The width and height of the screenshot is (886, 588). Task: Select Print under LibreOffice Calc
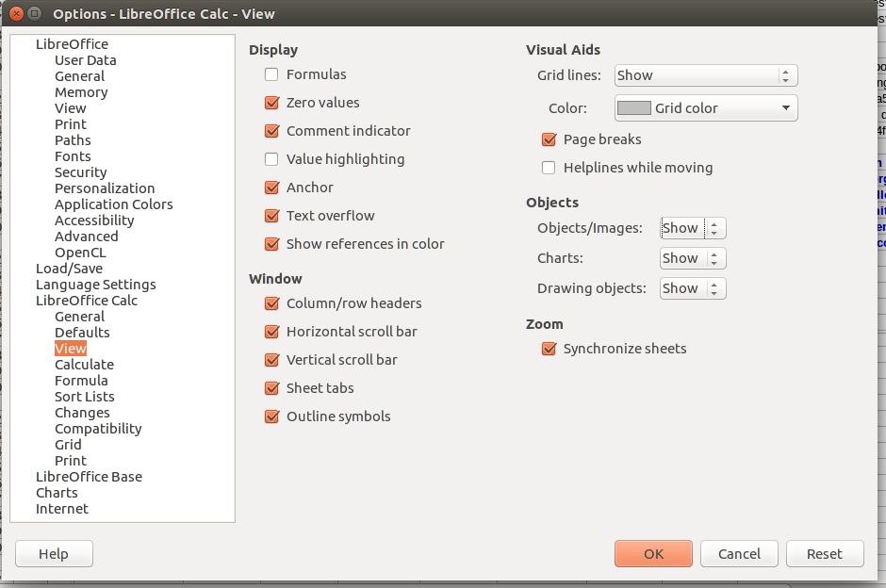[x=71, y=461]
